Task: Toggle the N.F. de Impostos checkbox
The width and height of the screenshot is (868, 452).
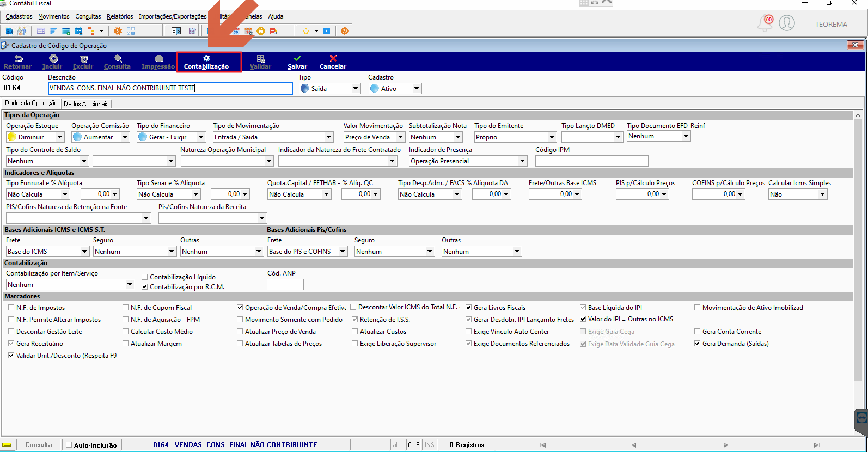Action: coord(11,308)
